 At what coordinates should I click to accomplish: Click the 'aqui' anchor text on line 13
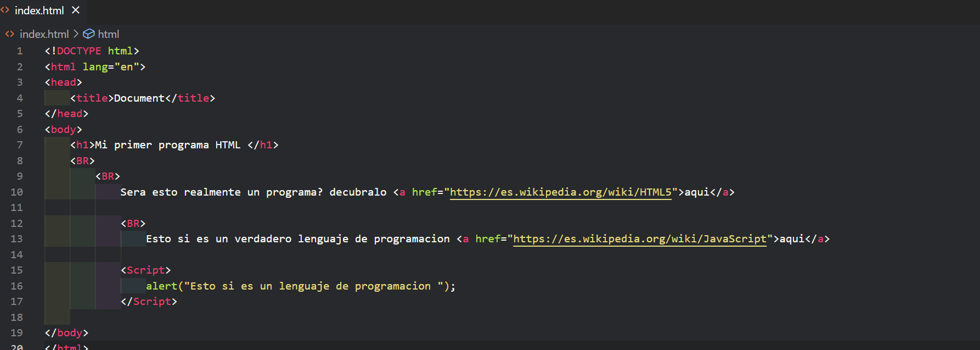click(x=792, y=239)
